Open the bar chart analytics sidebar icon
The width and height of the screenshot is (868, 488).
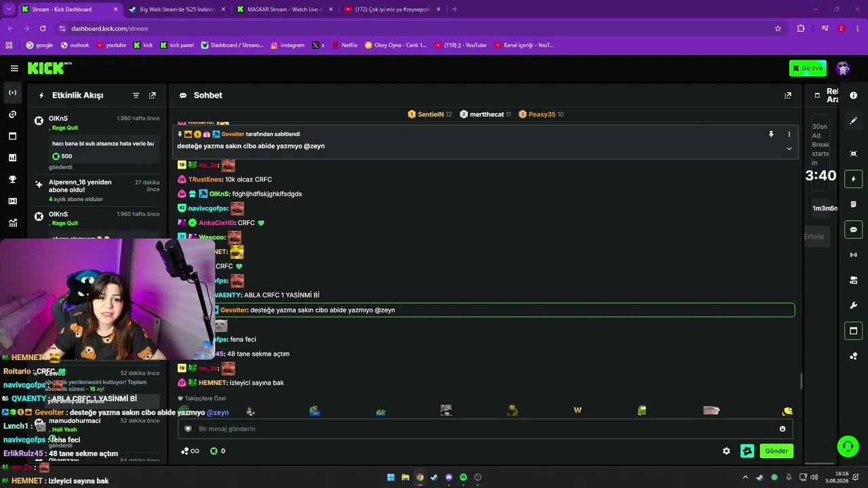coord(13,158)
